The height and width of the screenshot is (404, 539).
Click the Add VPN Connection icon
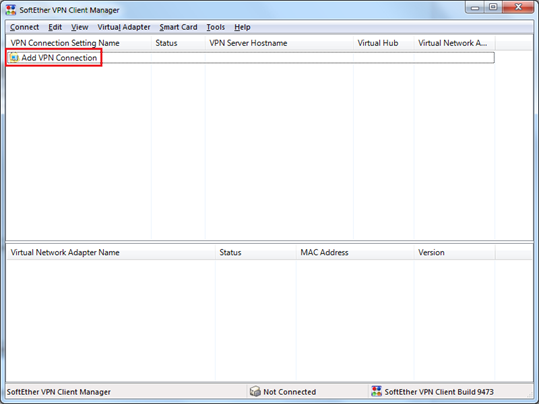coord(14,57)
